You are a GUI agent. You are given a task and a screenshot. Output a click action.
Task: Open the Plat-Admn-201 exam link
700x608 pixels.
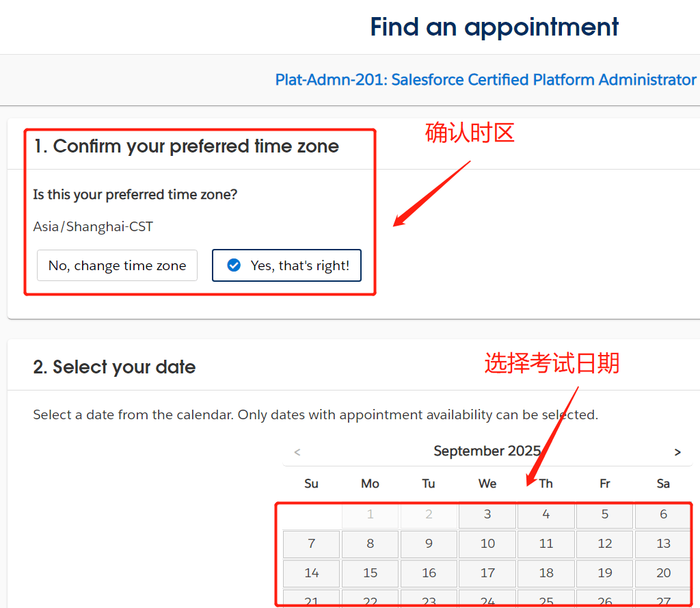tap(485, 80)
